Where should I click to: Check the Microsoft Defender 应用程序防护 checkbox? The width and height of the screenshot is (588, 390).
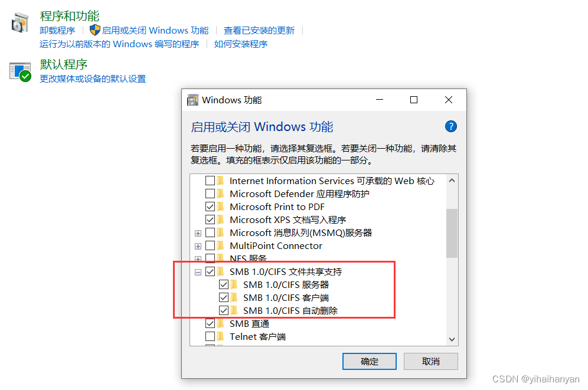pos(210,194)
